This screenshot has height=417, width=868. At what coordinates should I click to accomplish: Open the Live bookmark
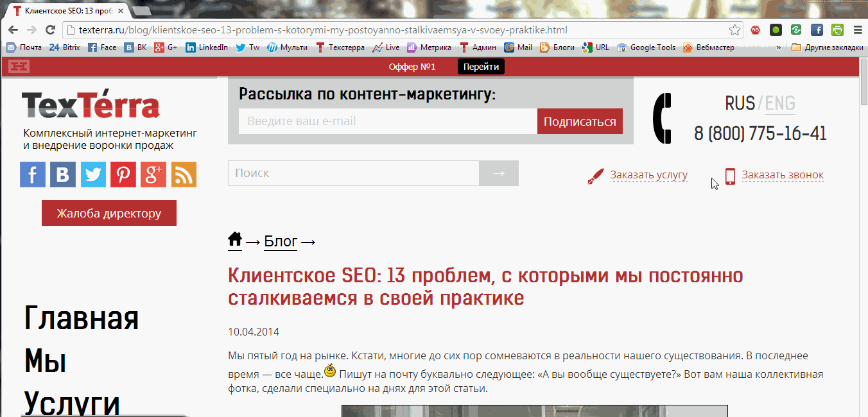[x=386, y=47]
